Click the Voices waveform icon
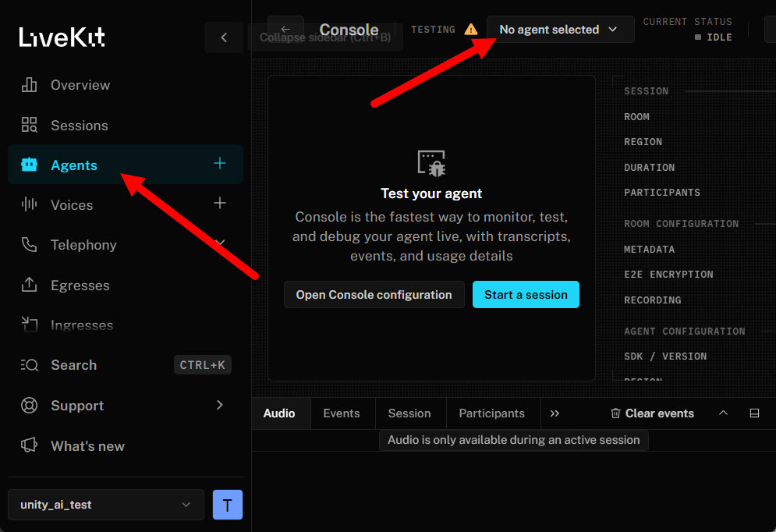This screenshot has width=776, height=532. point(29,204)
